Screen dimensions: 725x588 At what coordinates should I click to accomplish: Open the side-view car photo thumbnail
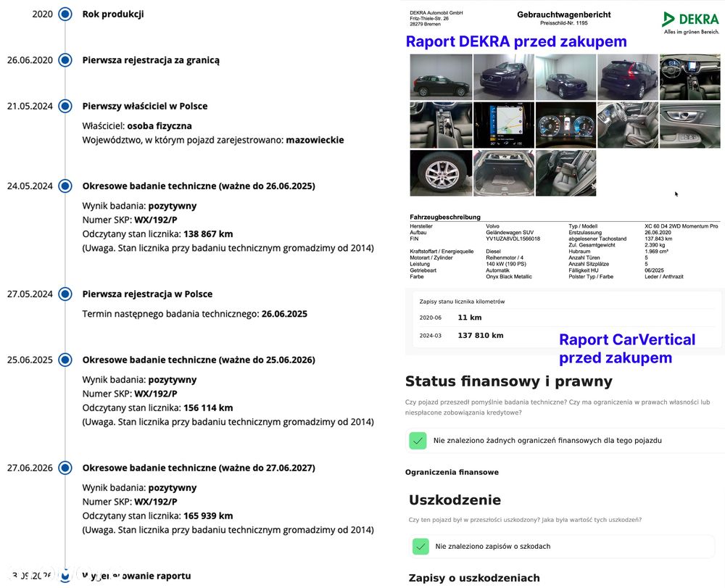(x=441, y=77)
